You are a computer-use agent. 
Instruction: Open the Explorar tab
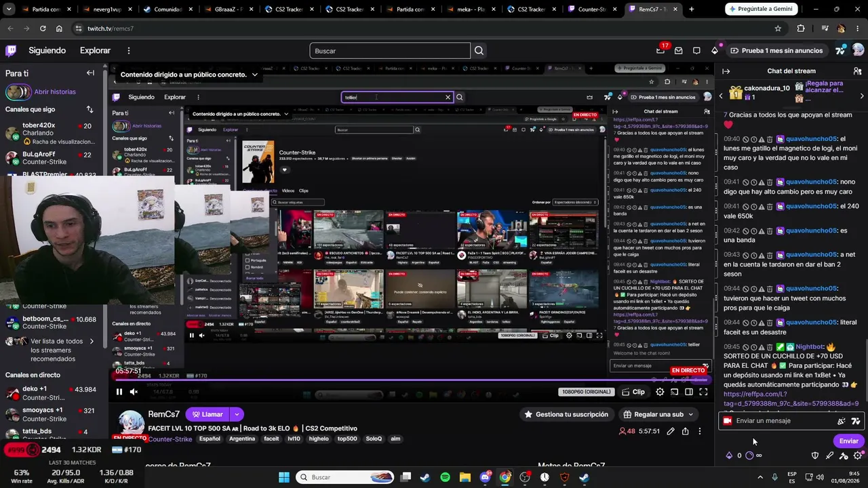(95, 50)
